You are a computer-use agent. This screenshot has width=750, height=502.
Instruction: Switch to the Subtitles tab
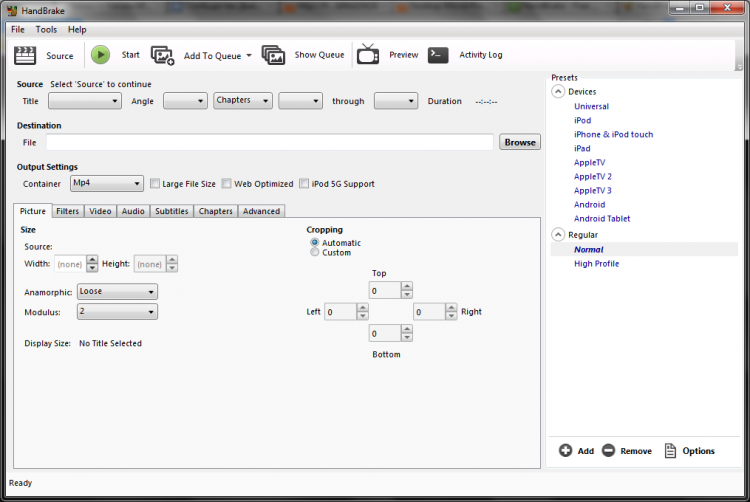(x=172, y=211)
